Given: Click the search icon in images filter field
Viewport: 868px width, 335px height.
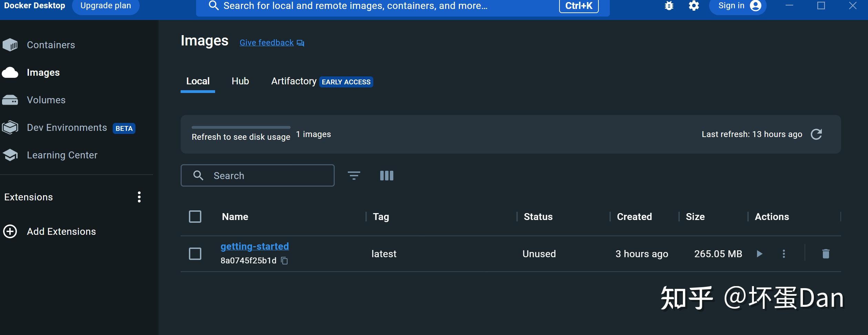Looking at the screenshot, I should tap(198, 176).
